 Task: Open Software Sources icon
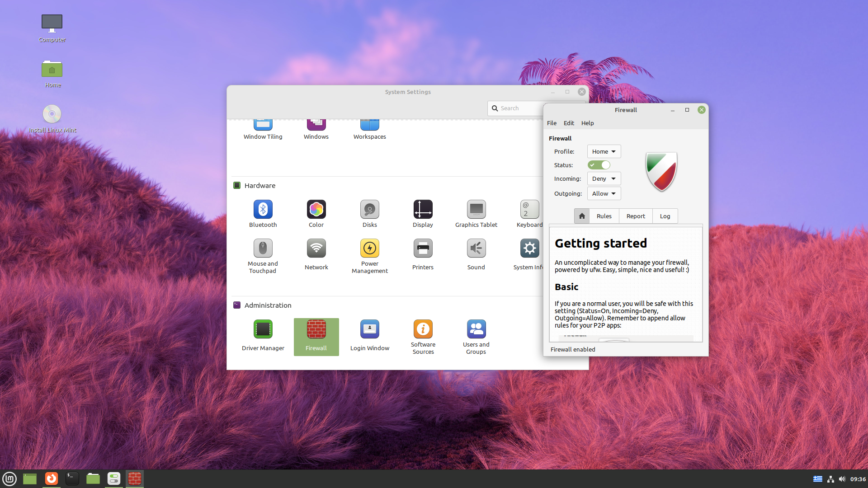point(423,329)
